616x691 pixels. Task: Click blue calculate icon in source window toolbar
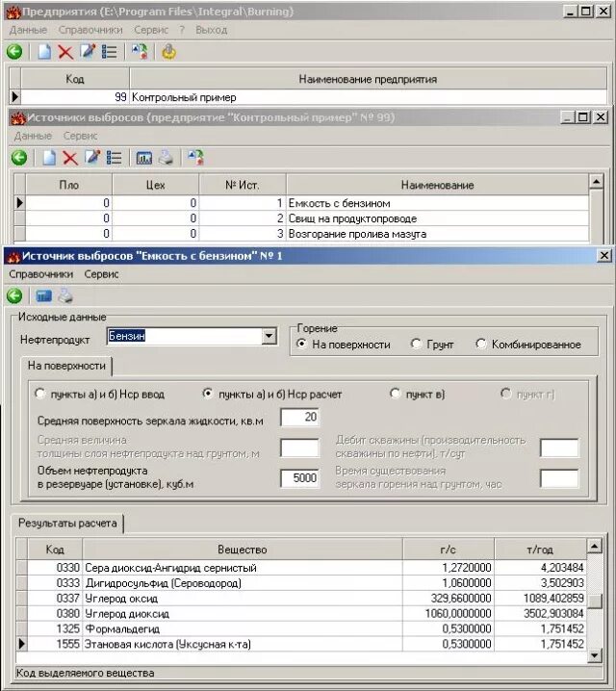click(43, 296)
